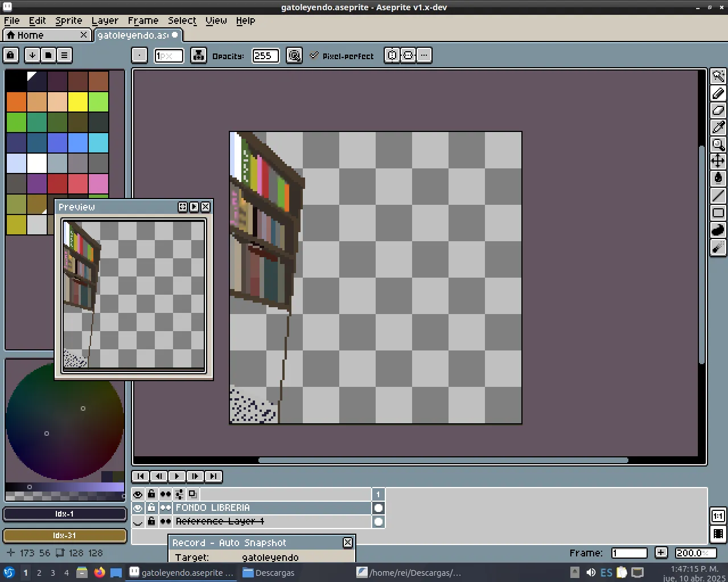Open the Select menu
The height and width of the screenshot is (582, 728).
point(182,20)
